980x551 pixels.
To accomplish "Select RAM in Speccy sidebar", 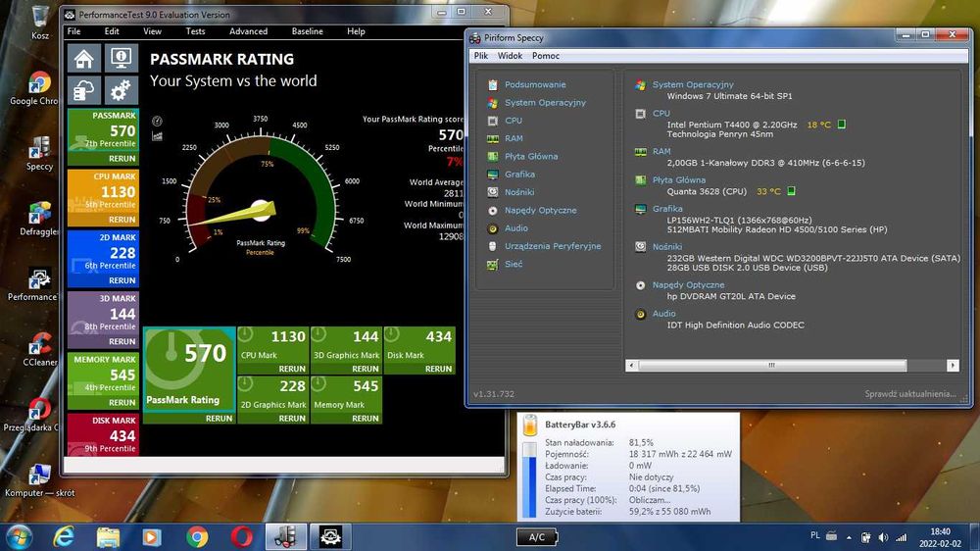I will pos(514,138).
